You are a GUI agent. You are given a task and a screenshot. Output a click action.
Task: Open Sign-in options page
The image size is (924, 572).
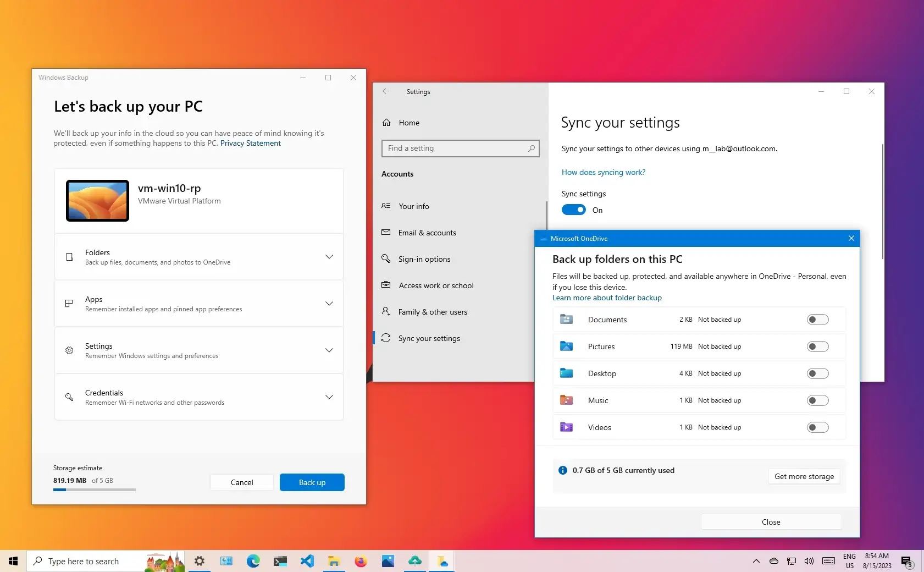click(x=459, y=259)
